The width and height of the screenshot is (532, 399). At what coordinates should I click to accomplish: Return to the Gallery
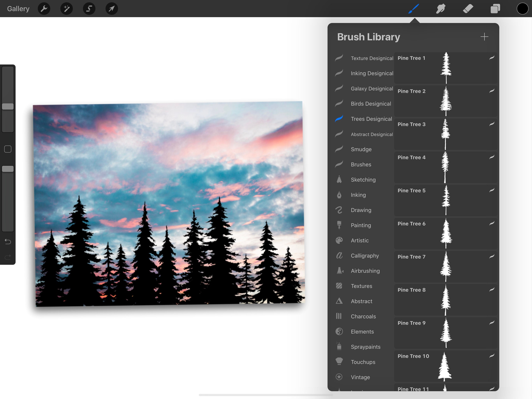18,8
